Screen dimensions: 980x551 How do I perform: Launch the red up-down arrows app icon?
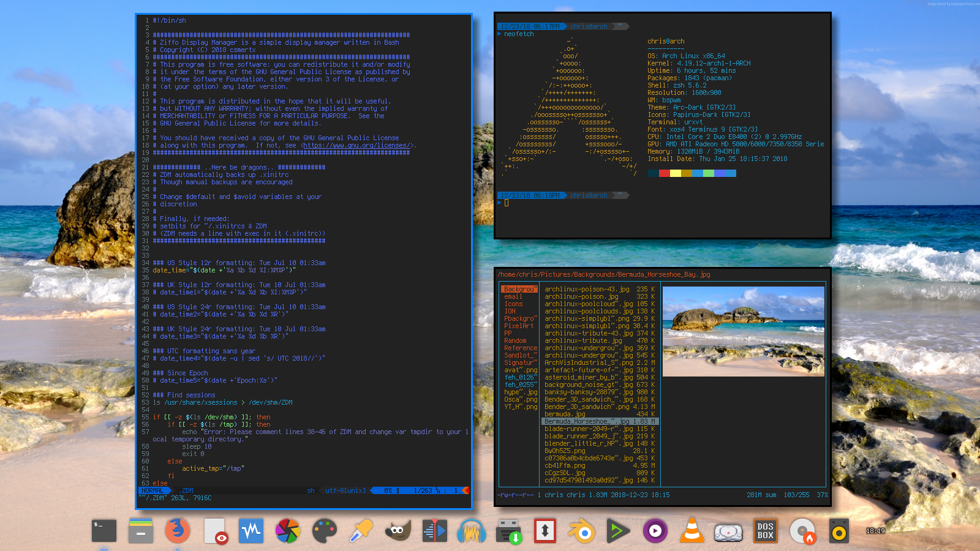click(545, 531)
